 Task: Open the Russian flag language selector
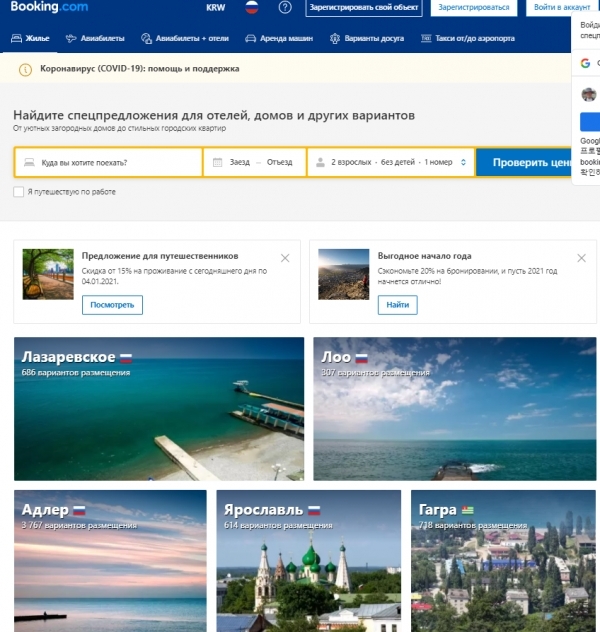click(x=252, y=7)
